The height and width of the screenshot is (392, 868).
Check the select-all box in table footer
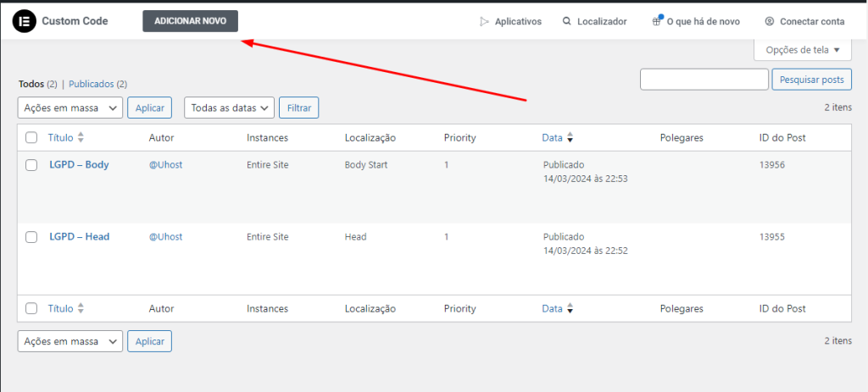pyautogui.click(x=31, y=308)
